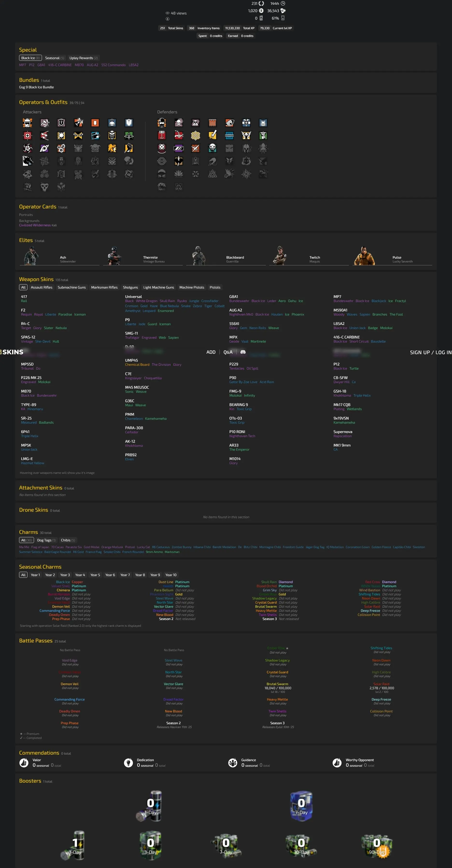Switch to the Seasonal filter under Special

[x=54, y=58]
